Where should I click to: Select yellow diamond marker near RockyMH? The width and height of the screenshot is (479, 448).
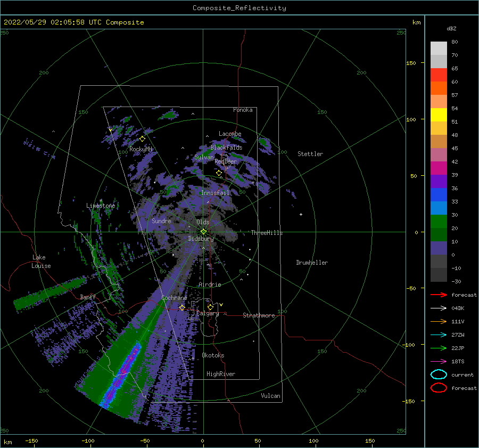pos(142,139)
